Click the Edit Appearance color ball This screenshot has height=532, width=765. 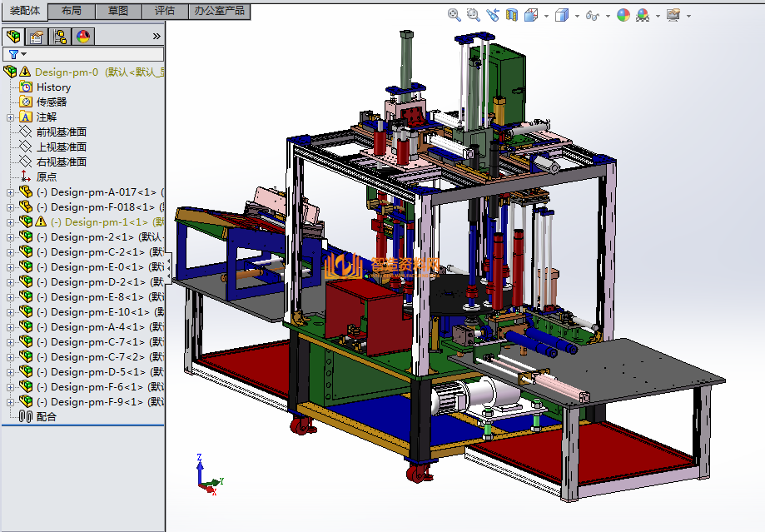[x=623, y=15]
